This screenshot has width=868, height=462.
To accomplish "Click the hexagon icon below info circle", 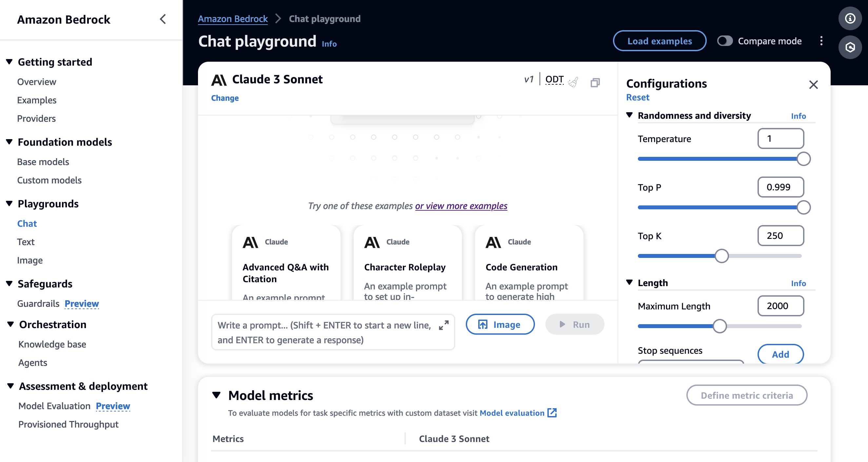I will pos(850,47).
